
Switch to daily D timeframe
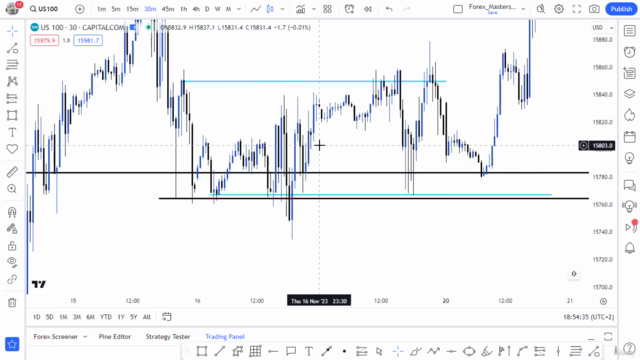click(x=207, y=9)
